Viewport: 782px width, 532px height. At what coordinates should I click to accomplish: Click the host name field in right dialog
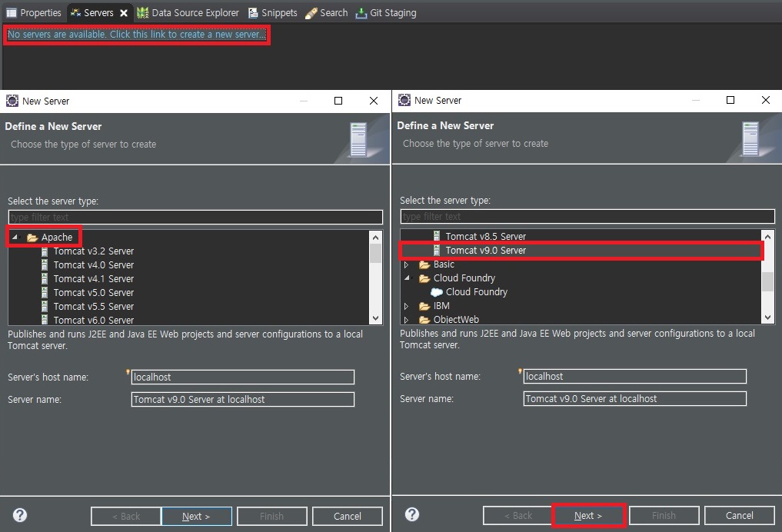(635, 377)
